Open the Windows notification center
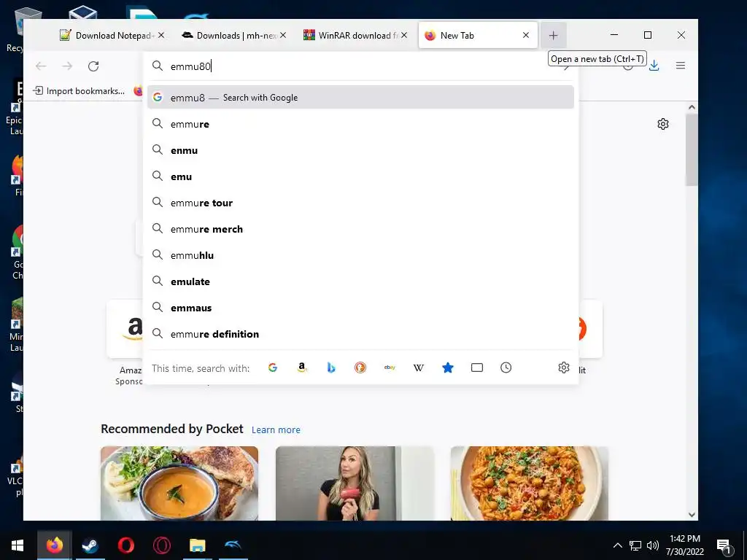Screen dimensions: 747x560 [x=724, y=545]
